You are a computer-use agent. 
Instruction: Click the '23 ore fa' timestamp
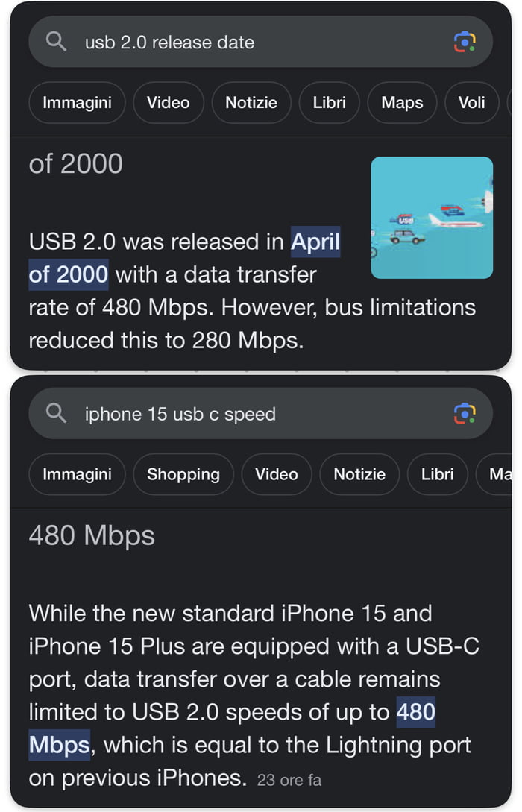click(x=289, y=780)
